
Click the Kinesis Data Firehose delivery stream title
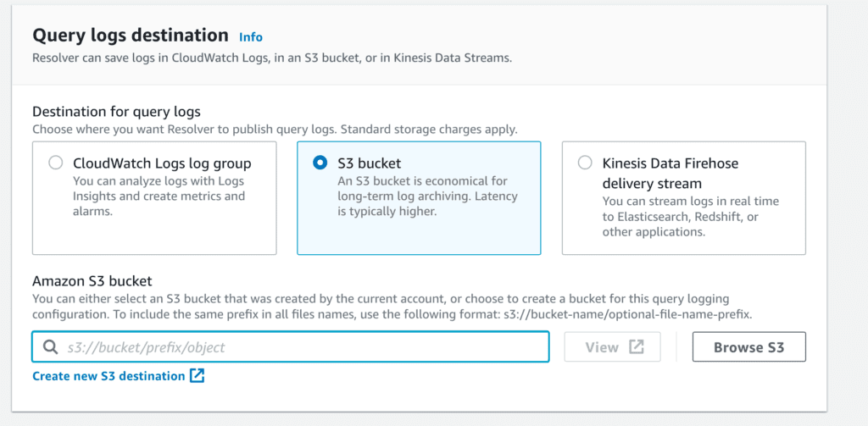click(x=670, y=173)
